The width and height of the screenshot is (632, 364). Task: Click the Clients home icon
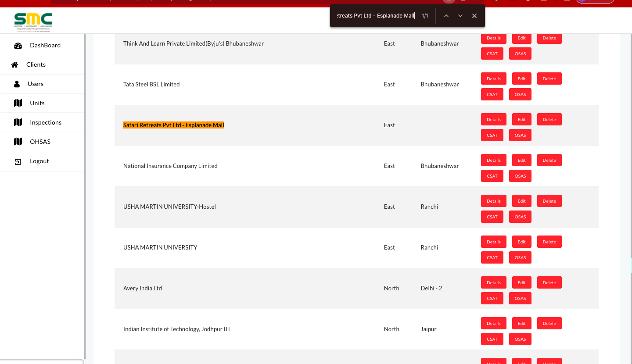[x=14, y=65]
